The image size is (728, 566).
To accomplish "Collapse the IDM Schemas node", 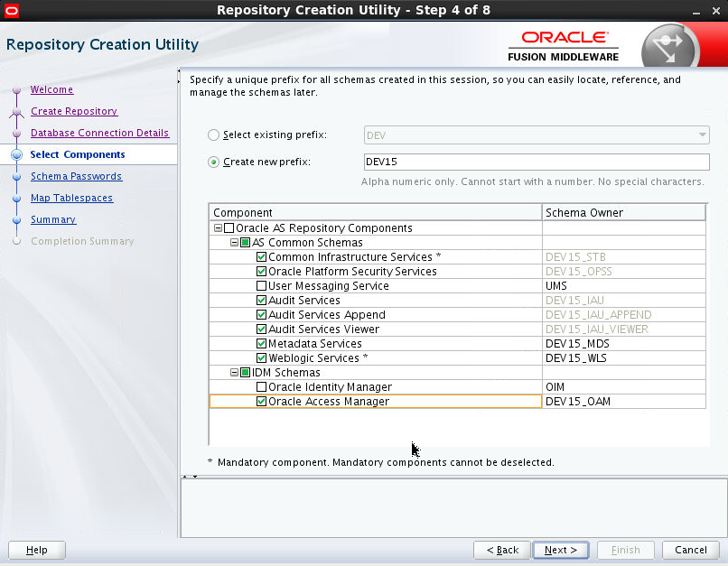I will click(x=234, y=372).
